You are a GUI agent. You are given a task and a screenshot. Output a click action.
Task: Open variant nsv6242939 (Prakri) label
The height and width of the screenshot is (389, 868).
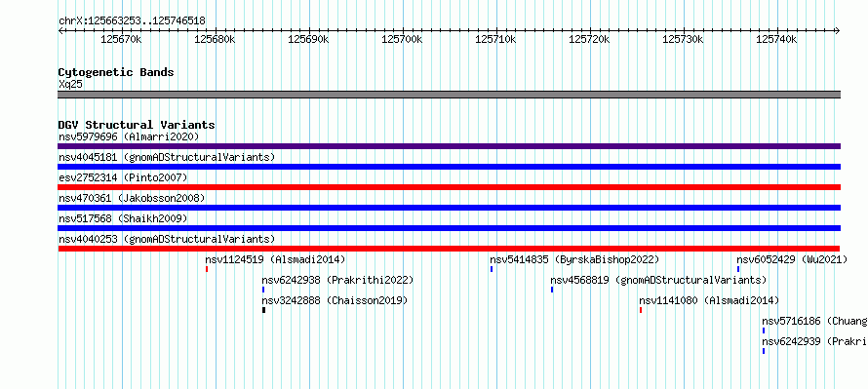coord(815,341)
